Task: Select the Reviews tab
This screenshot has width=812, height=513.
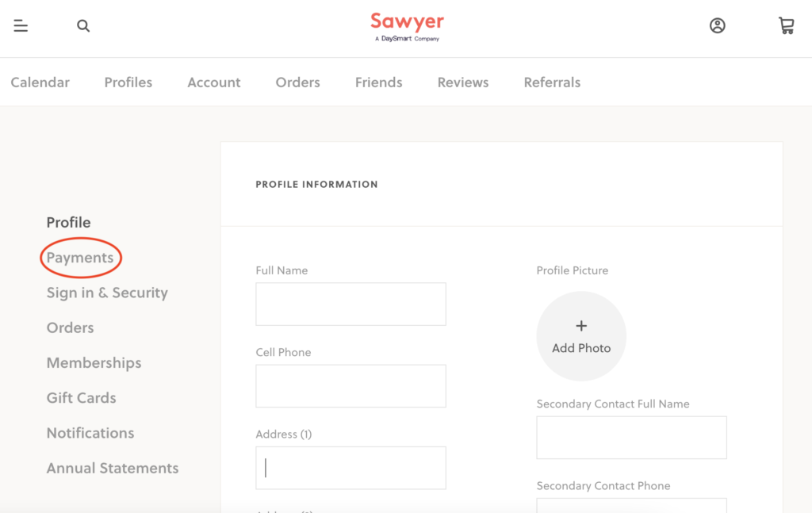Action: [463, 82]
